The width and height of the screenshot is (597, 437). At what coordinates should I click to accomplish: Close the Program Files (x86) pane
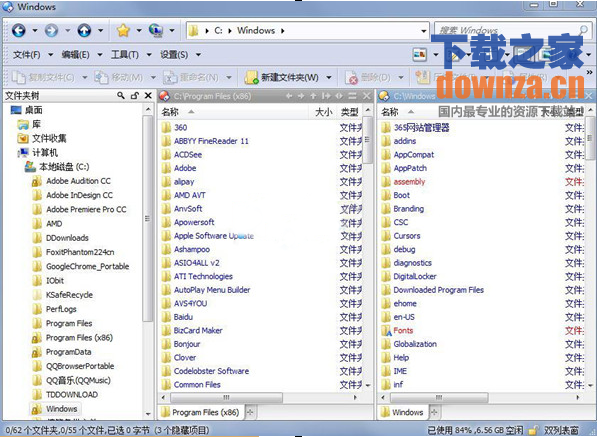click(x=366, y=96)
